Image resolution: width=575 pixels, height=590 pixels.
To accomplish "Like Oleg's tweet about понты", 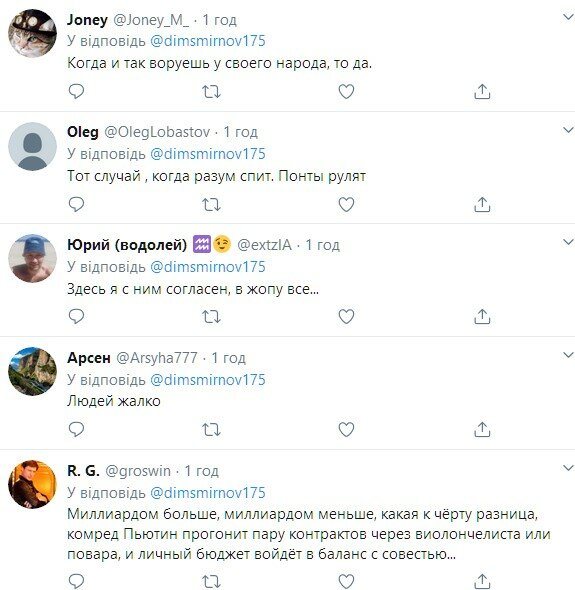I will point(346,204).
